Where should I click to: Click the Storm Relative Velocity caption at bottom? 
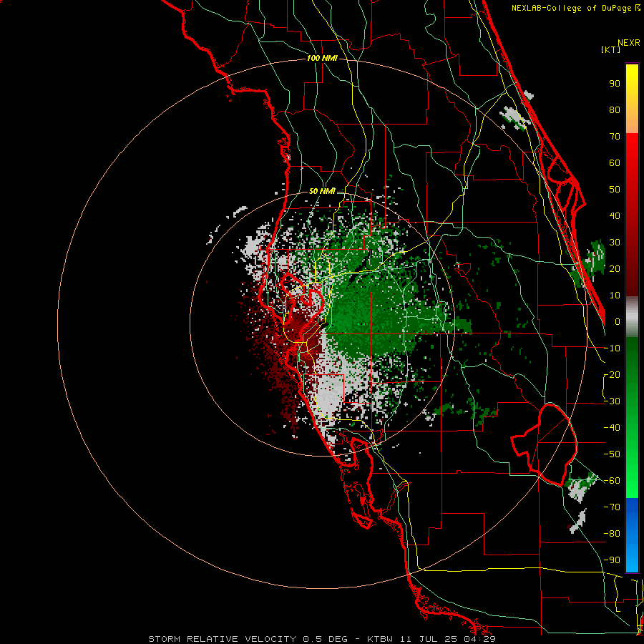tap(321, 639)
